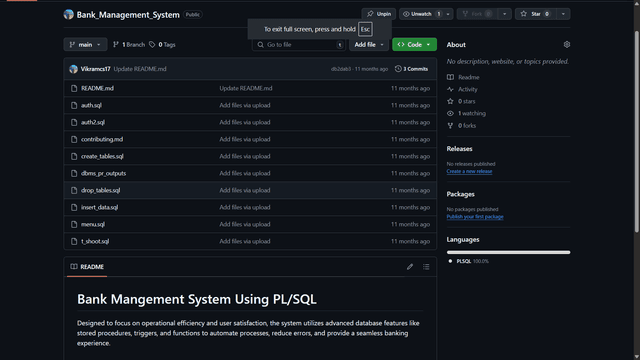
Task: Click the page vertical scrollbar
Action: point(637,132)
